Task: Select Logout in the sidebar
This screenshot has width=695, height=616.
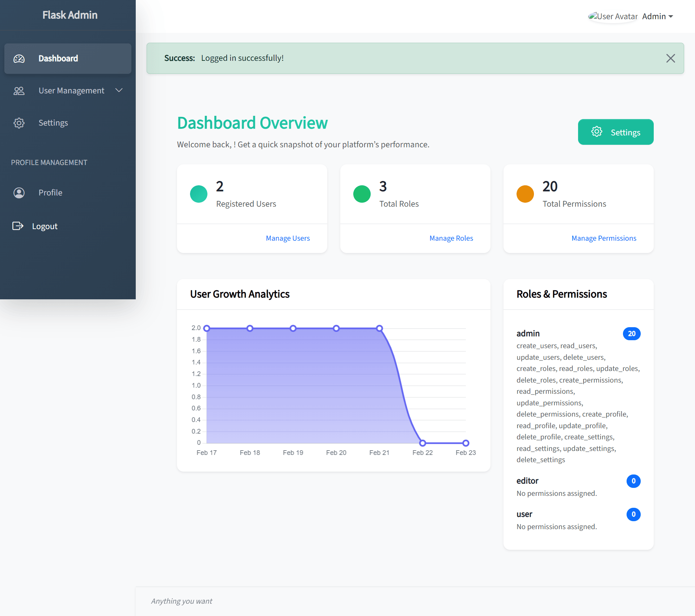Action: pos(45,226)
